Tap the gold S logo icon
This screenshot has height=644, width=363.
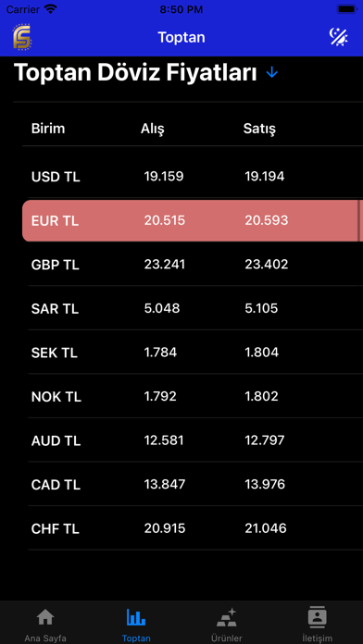point(22,37)
